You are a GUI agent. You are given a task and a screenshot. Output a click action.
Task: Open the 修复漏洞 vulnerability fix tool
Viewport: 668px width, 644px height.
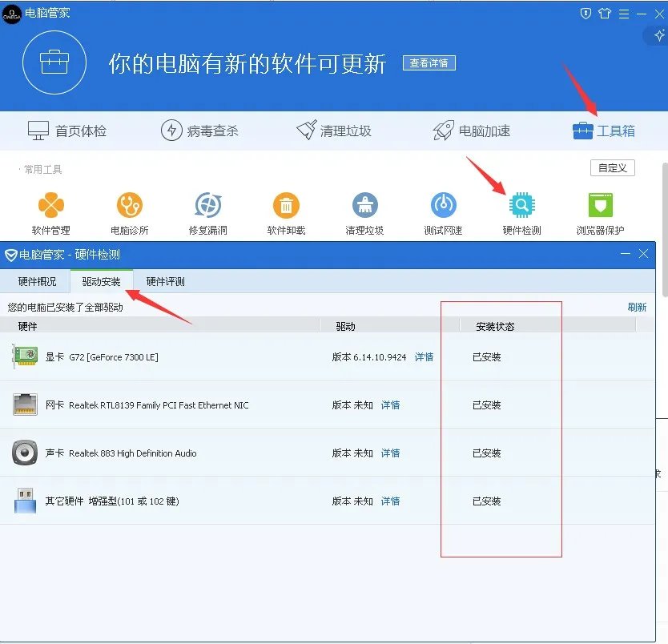pos(207,211)
